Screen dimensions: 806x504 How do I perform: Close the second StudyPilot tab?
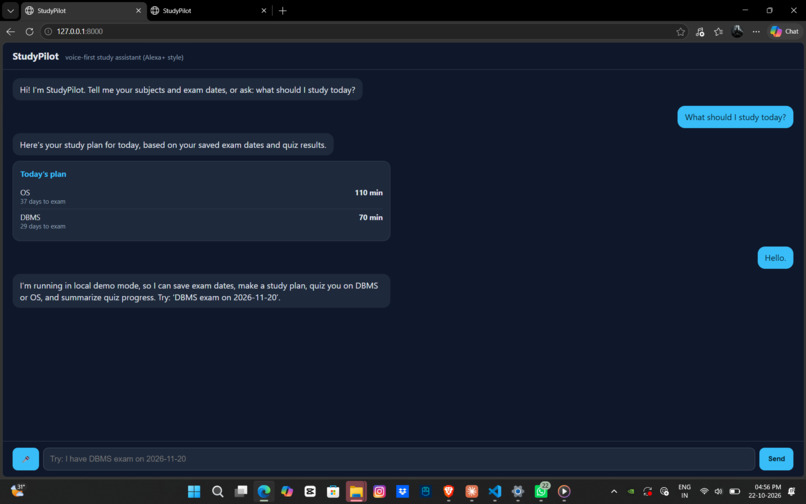[264, 11]
